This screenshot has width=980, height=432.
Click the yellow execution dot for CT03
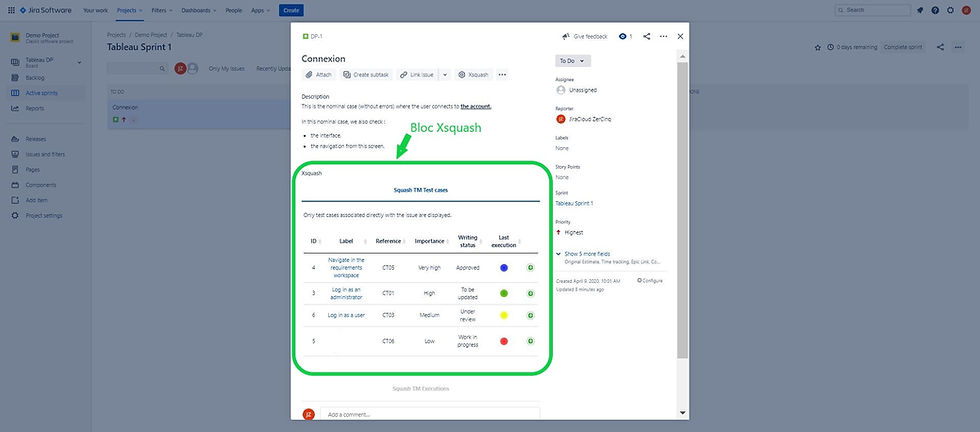(504, 315)
